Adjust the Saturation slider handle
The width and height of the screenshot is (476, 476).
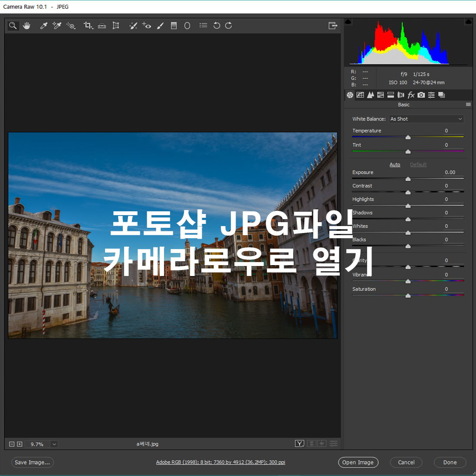(x=408, y=295)
